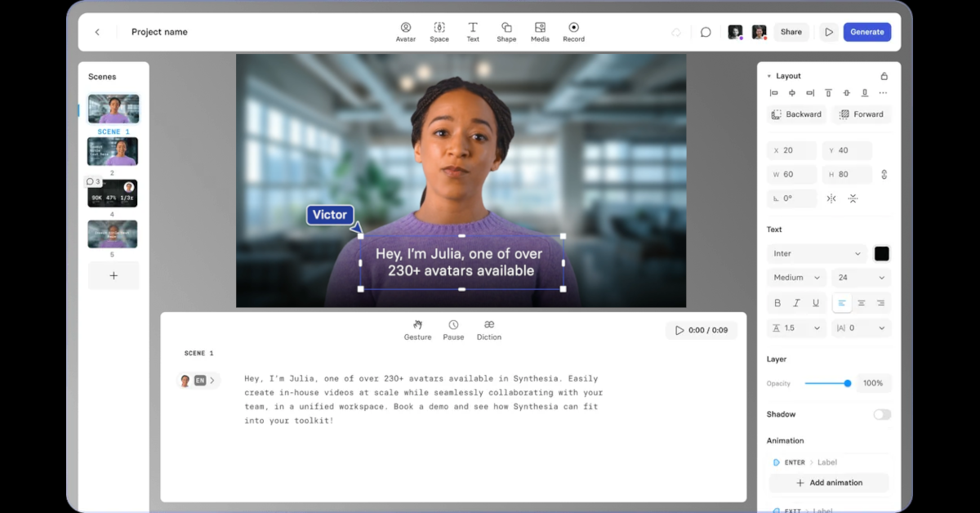980x513 pixels.
Task: Align element to right edge
Action: pyautogui.click(x=810, y=93)
